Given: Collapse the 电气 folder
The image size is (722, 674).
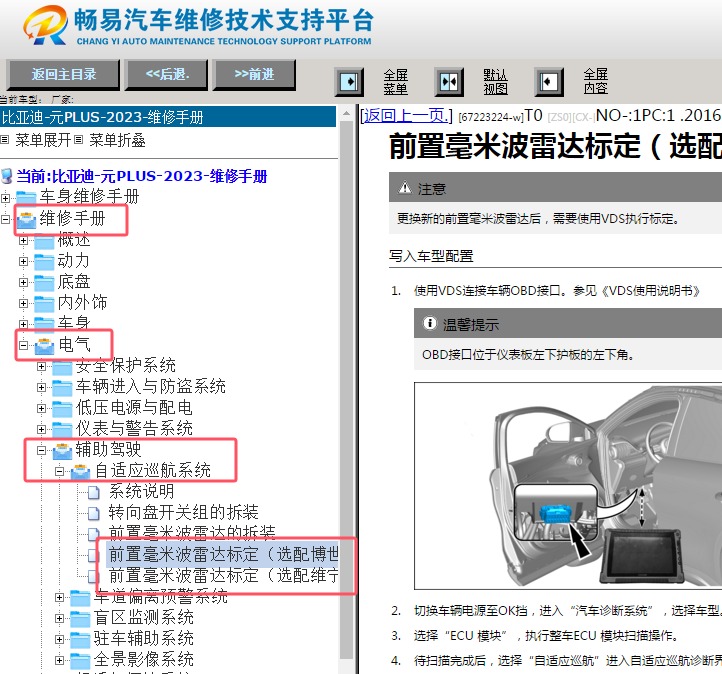Looking at the screenshot, I should pos(23,345).
